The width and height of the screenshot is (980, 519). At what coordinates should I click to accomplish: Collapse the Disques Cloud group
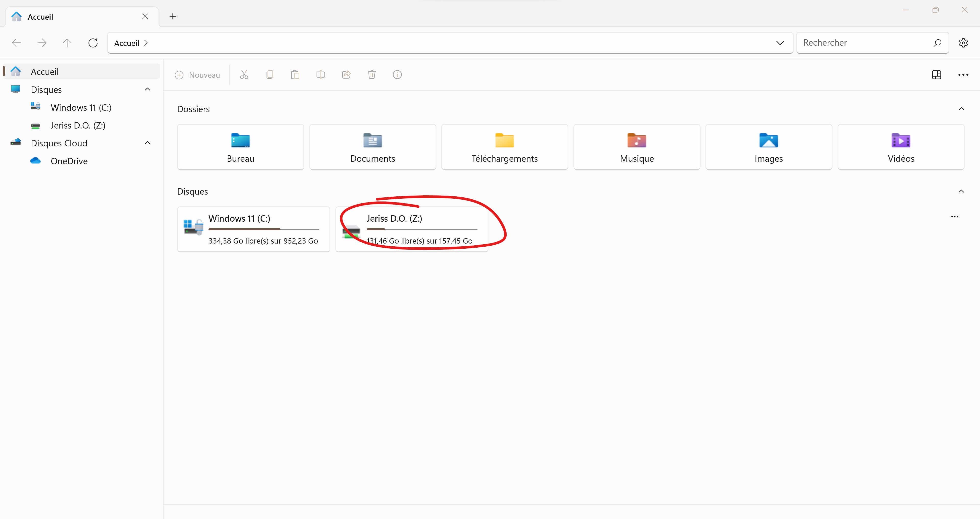[x=147, y=143]
